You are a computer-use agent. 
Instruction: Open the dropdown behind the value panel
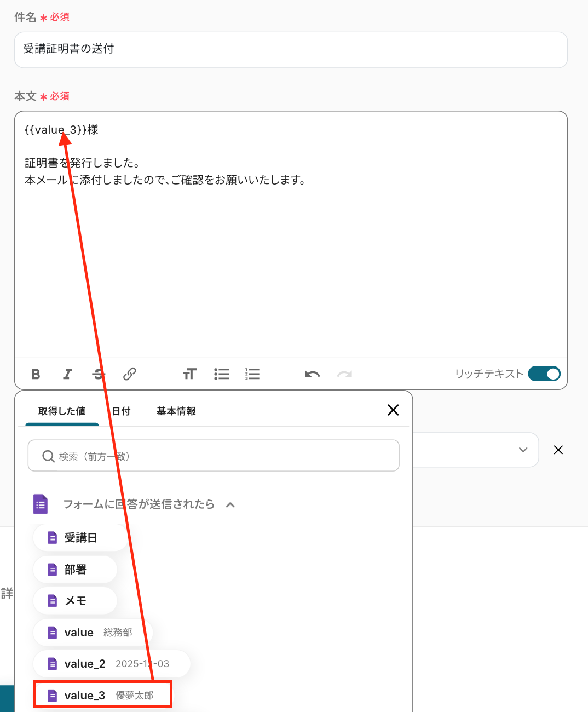(x=523, y=450)
